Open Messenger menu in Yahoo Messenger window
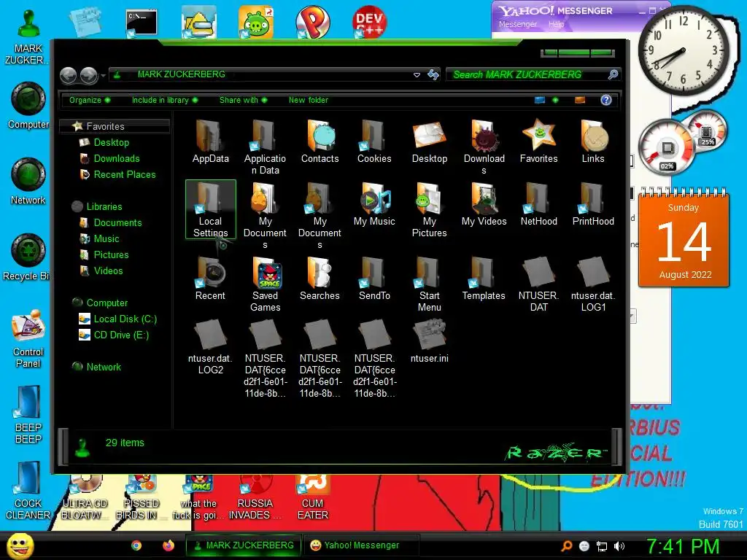Image resolution: width=747 pixels, height=560 pixels. coord(518,24)
